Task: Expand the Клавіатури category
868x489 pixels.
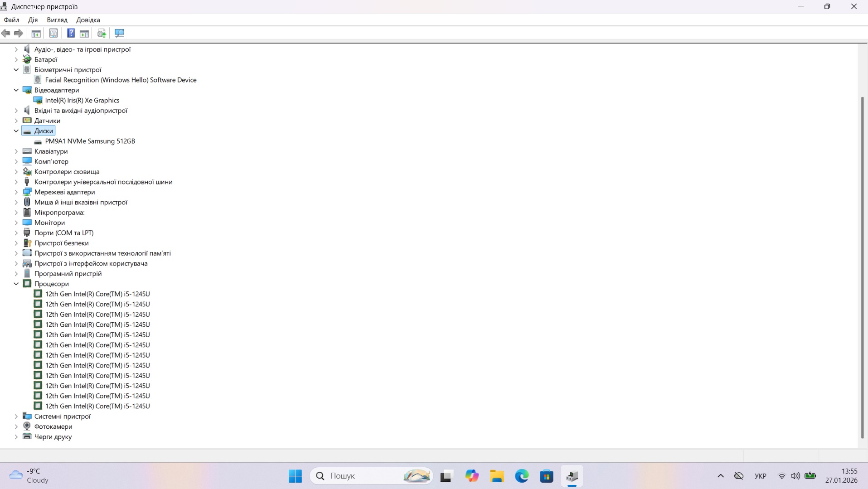Action: [x=16, y=151]
